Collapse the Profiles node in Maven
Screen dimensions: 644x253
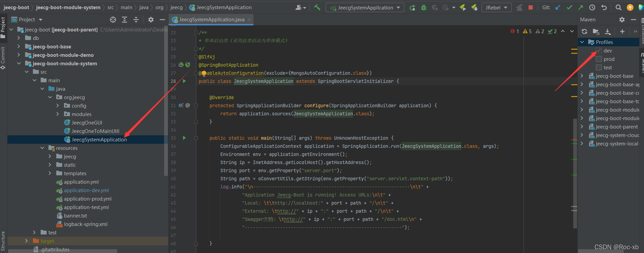pyautogui.click(x=582, y=42)
